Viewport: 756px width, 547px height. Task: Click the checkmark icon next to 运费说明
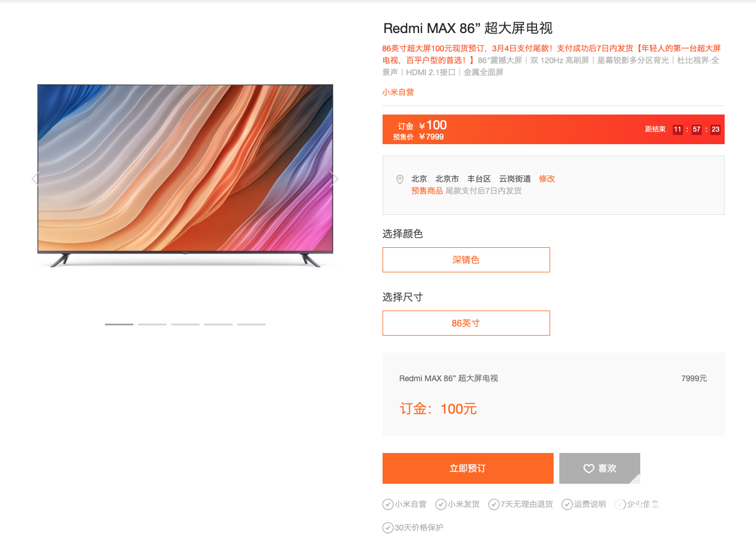567,504
